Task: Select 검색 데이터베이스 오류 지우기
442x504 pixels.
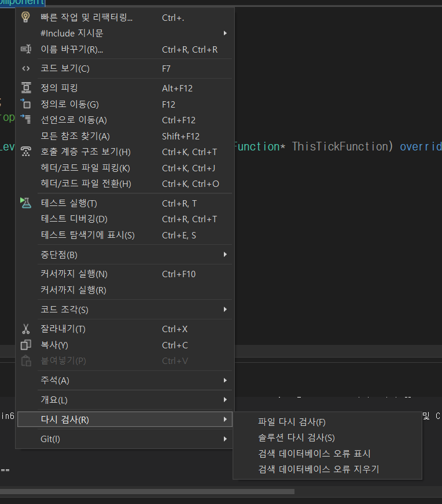Action: [x=327, y=469]
